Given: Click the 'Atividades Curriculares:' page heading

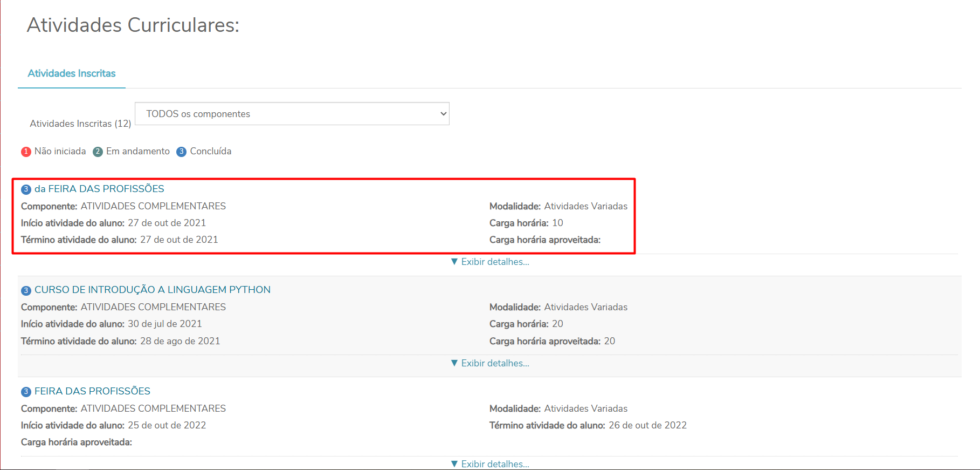Looking at the screenshot, I should coord(133,25).
